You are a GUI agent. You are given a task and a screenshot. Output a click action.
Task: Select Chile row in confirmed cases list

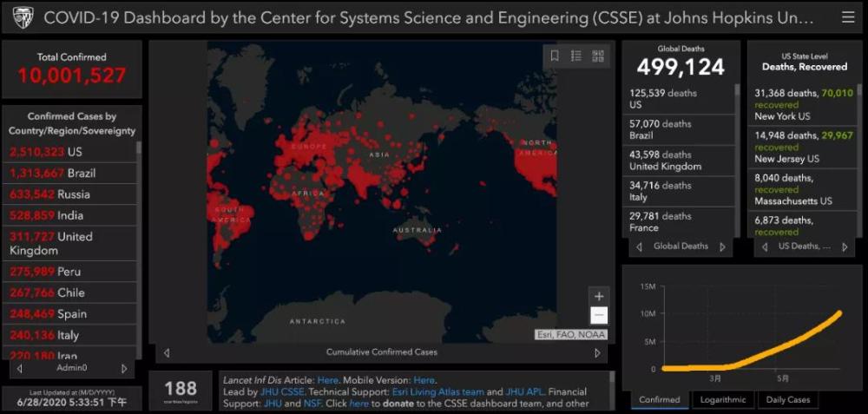69,292
